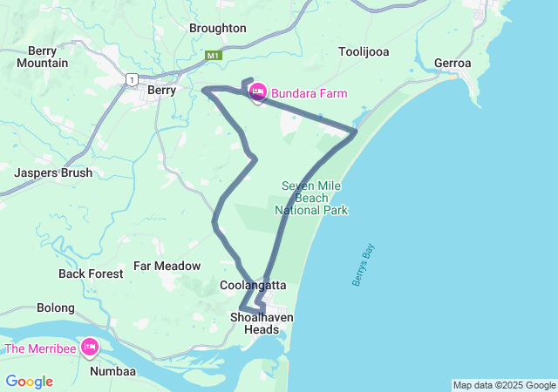Image resolution: width=558 pixels, height=392 pixels.
Task: Click the Google logo
Action: [x=29, y=382]
